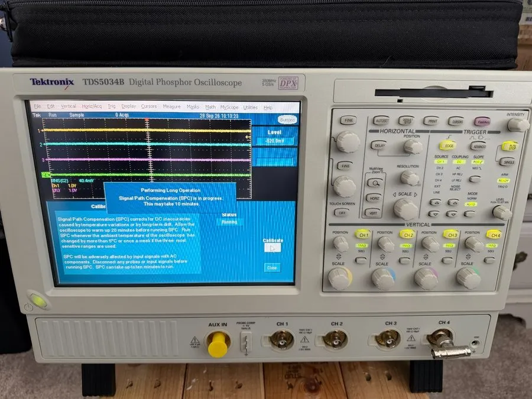532x399 pixels.
Task: Push the green front-panel power button
Action: tap(38, 301)
